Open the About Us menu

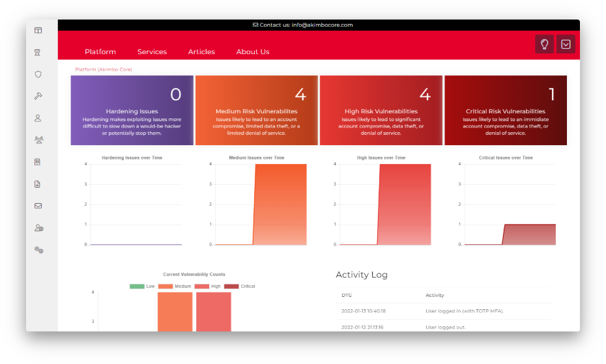253,52
